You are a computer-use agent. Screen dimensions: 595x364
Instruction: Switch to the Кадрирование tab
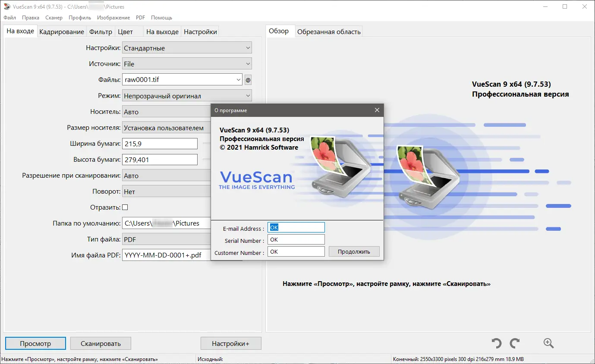tap(62, 31)
